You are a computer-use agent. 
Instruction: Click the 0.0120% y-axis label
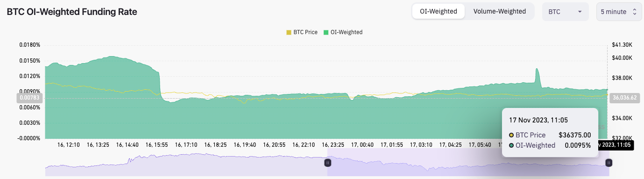30,76
